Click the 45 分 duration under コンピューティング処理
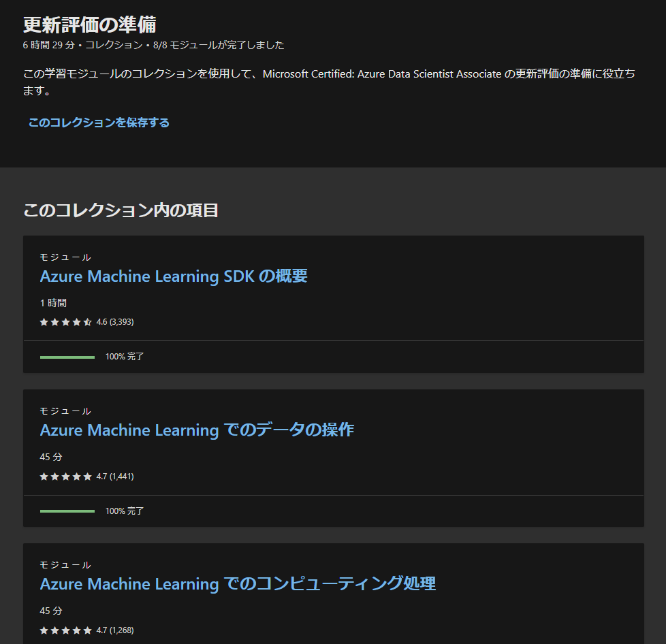 (51, 611)
